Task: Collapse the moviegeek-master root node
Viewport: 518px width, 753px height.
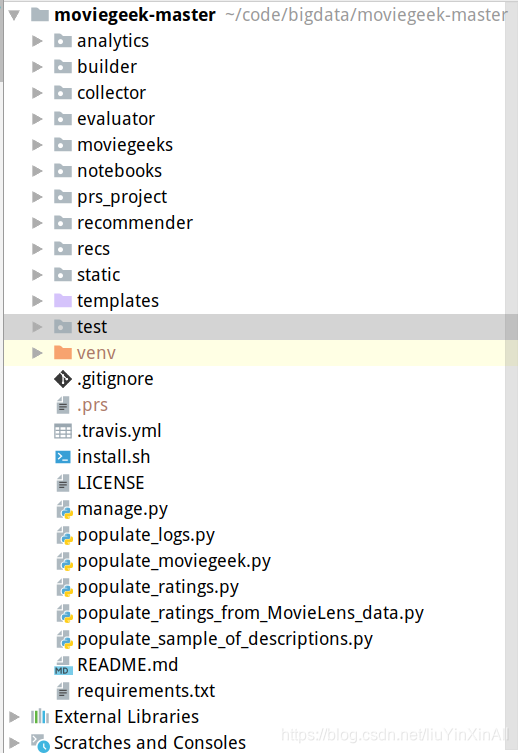Action: (x=14, y=15)
